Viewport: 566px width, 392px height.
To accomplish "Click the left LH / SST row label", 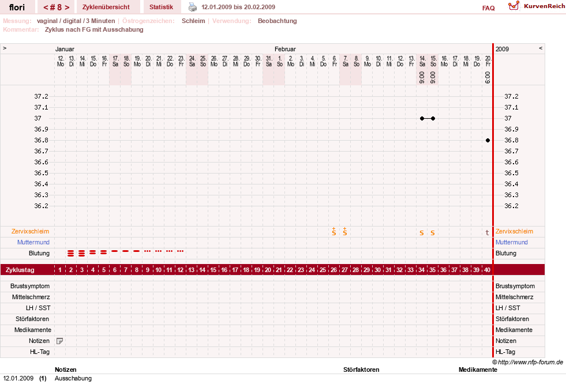I will [38, 308].
